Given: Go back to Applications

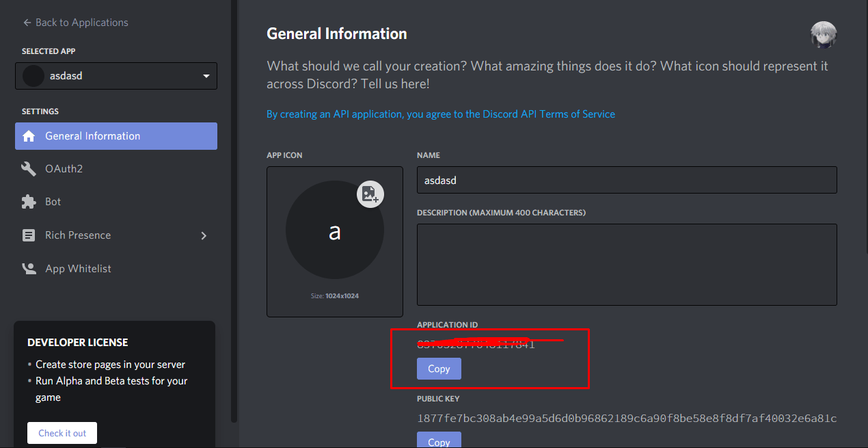Looking at the screenshot, I should click(75, 23).
